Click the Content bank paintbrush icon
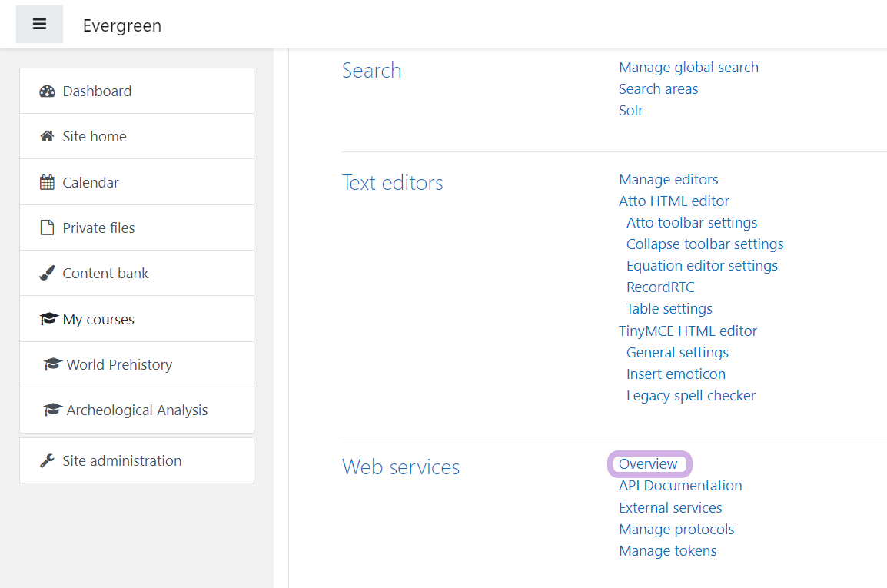 [x=48, y=274]
